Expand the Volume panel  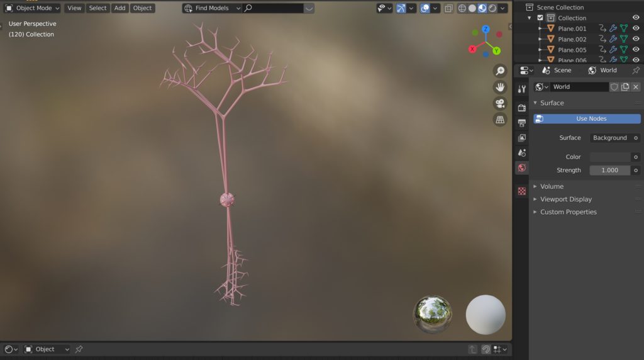[535, 186]
